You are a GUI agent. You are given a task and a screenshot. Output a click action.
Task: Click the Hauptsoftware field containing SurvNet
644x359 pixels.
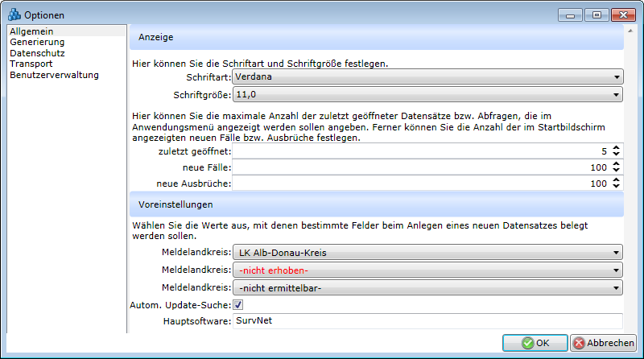point(427,322)
